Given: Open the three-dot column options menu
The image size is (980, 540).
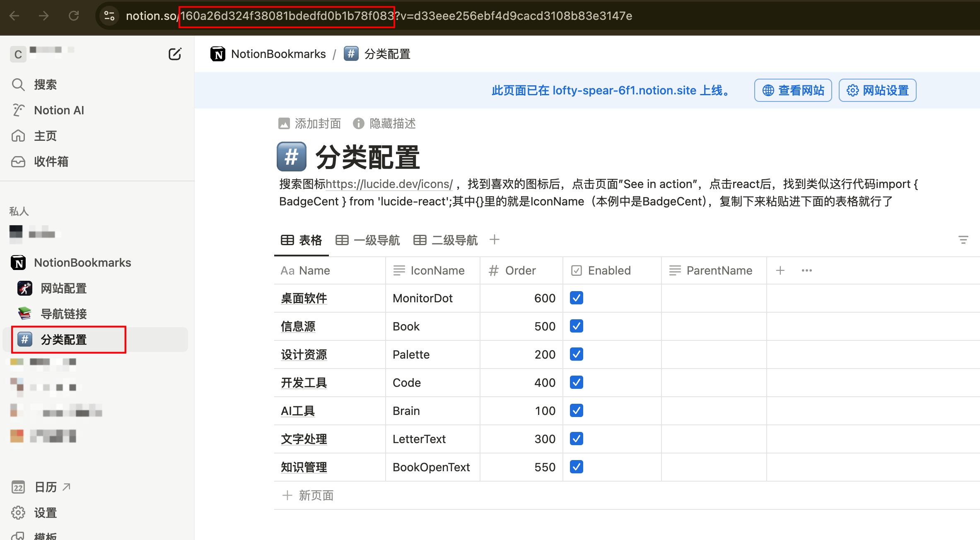Looking at the screenshot, I should tap(807, 270).
